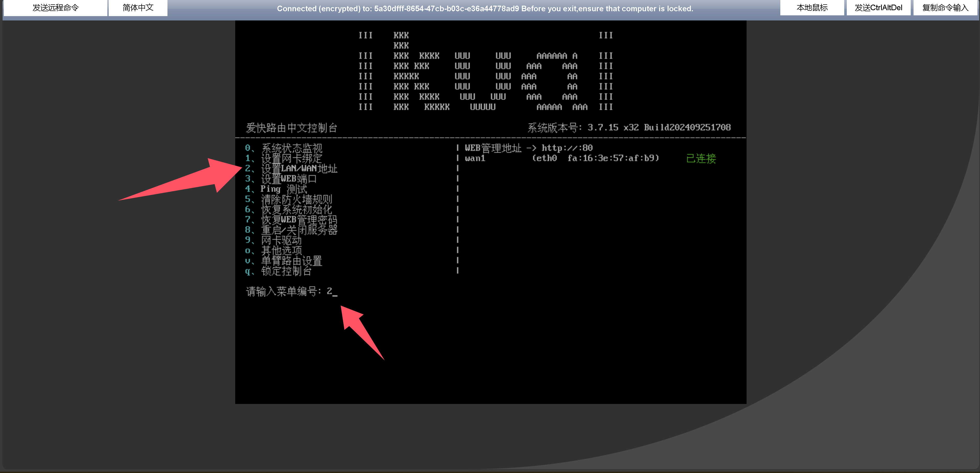Select menu line 7、恢复WEB管理密码
This screenshot has height=473, width=980.
click(x=291, y=220)
